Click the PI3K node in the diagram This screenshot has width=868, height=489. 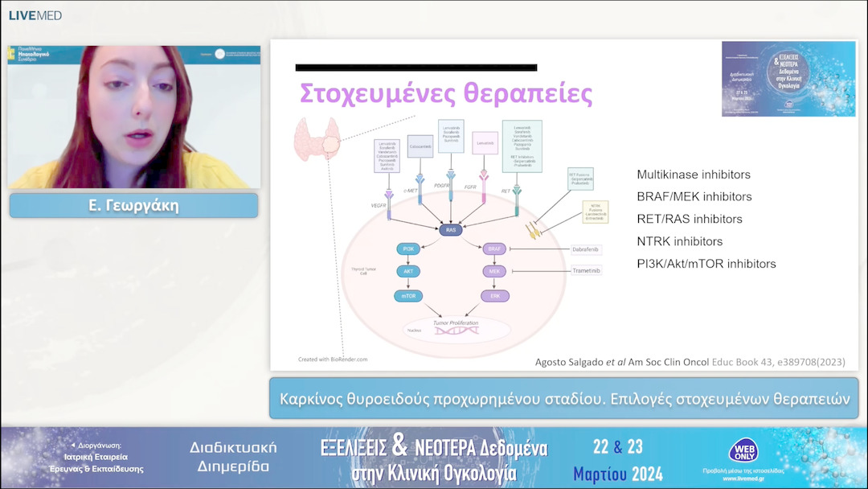coord(408,249)
